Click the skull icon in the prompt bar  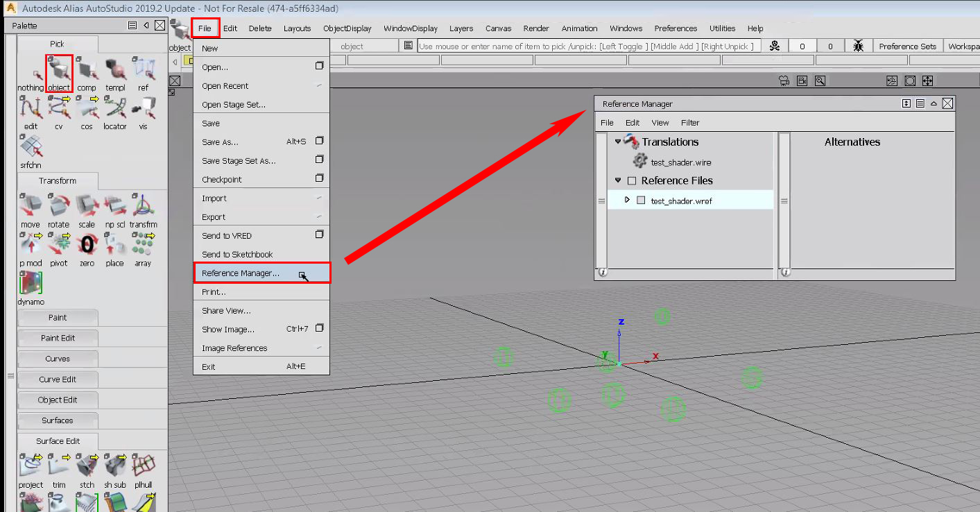(x=775, y=46)
